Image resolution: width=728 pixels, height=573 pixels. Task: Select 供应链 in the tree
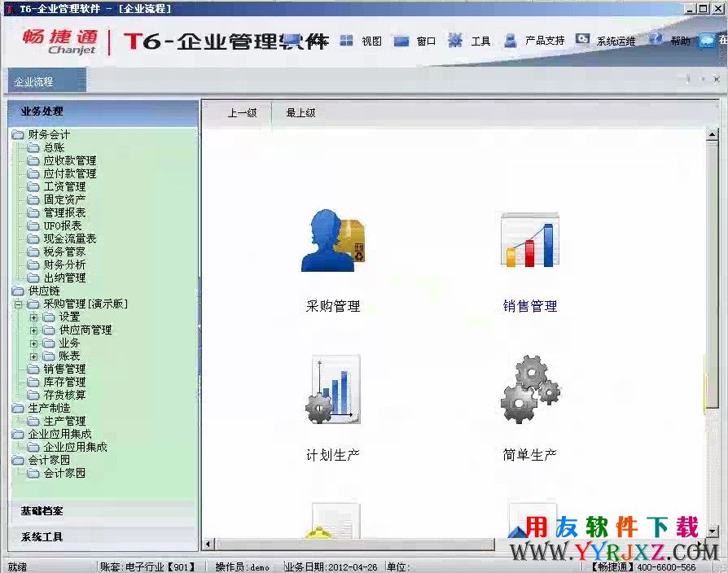(x=44, y=291)
